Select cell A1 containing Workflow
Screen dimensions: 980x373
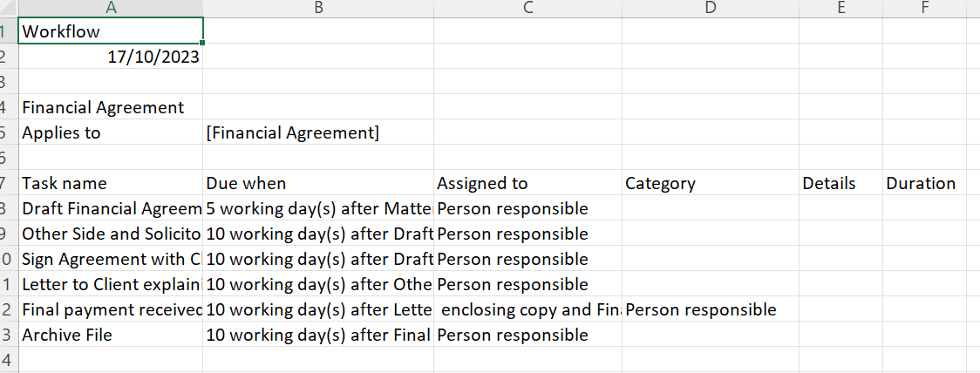click(111, 31)
